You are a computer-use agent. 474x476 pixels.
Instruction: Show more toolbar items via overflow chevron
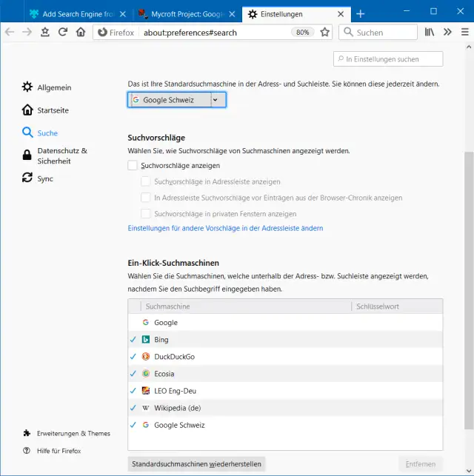click(x=447, y=32)
